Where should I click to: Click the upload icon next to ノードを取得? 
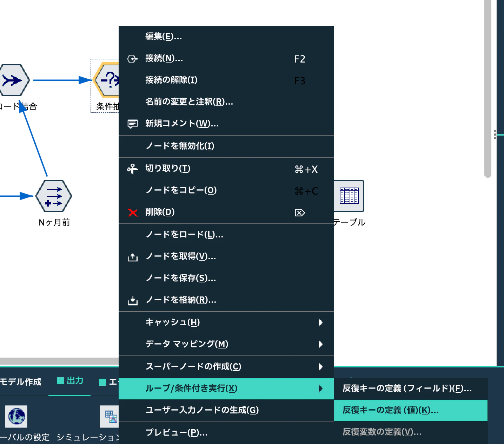pyautogui.click(x=132, y=257)
